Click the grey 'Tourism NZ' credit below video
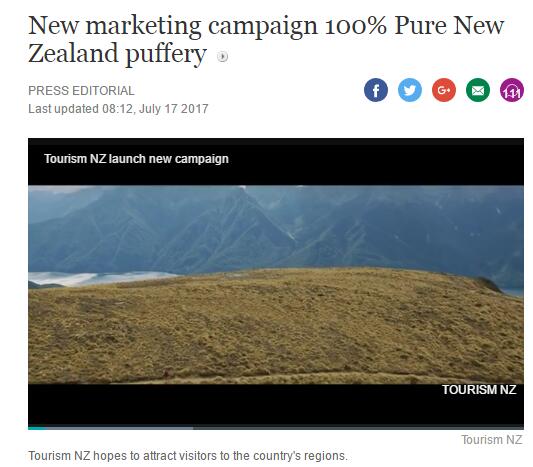 pyautogui.click(x=492, y=440)
